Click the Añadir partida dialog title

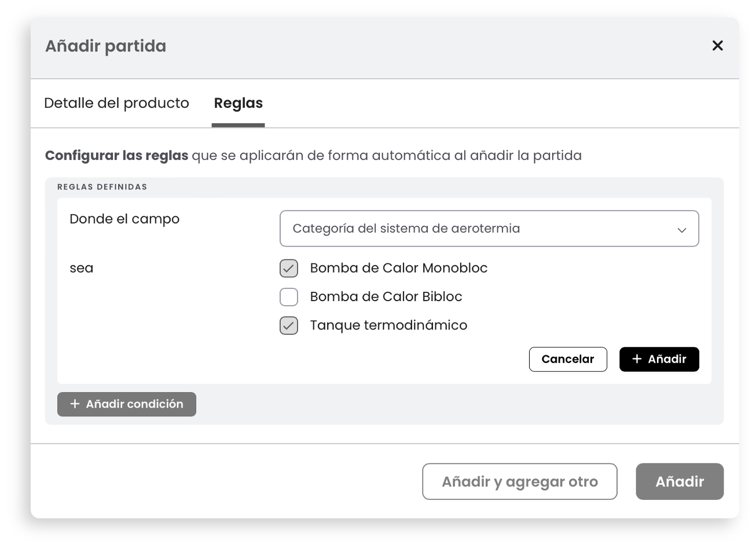coord(106,46)
